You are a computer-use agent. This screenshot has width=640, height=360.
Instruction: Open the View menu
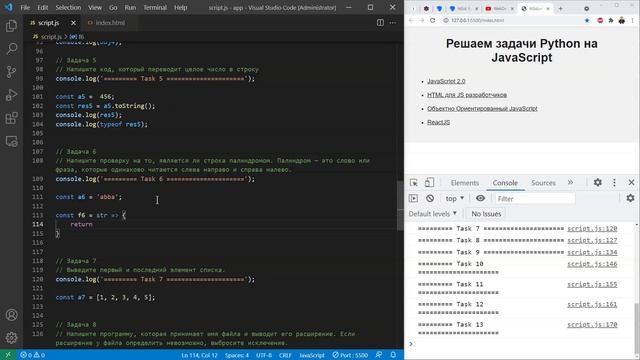pyautogui.click(x=95, y=7)
